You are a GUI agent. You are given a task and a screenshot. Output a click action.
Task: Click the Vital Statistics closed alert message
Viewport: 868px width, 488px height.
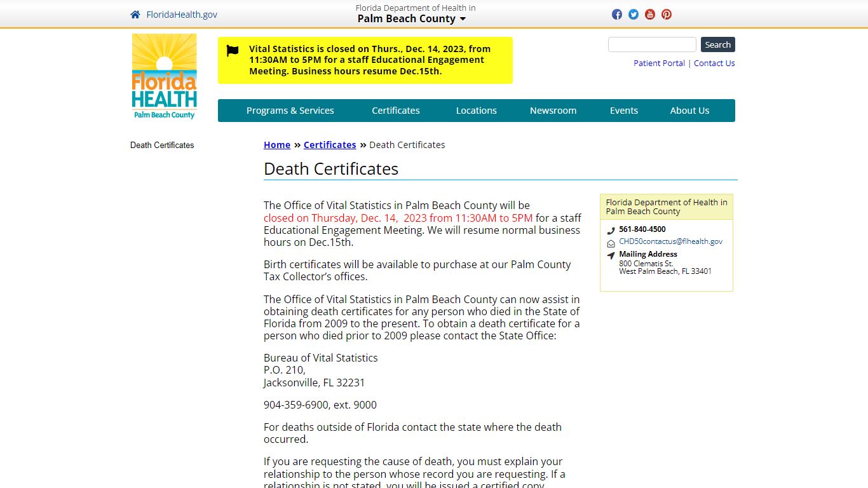pos(370,60)
